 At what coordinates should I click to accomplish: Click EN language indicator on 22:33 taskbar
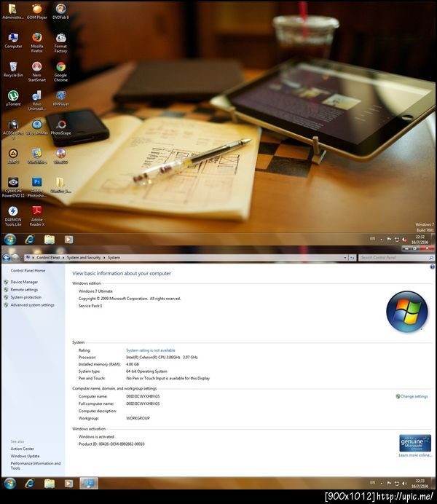(x=372, y=483)
